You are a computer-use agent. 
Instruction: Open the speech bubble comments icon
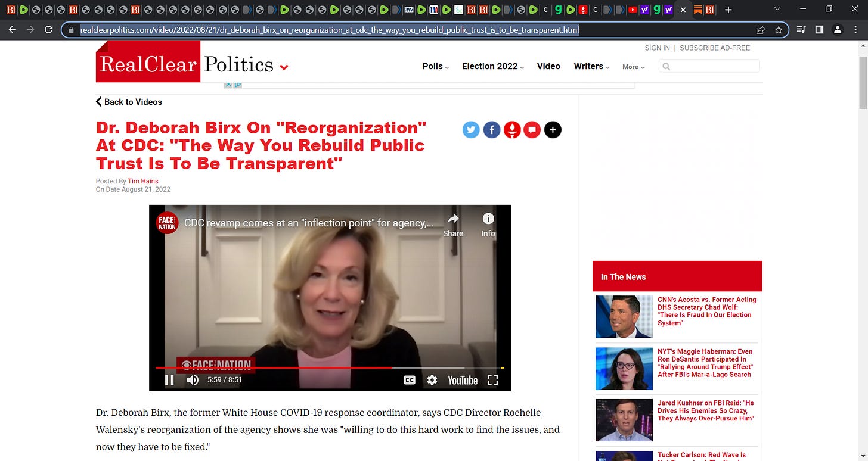click(x=532, y=129)
